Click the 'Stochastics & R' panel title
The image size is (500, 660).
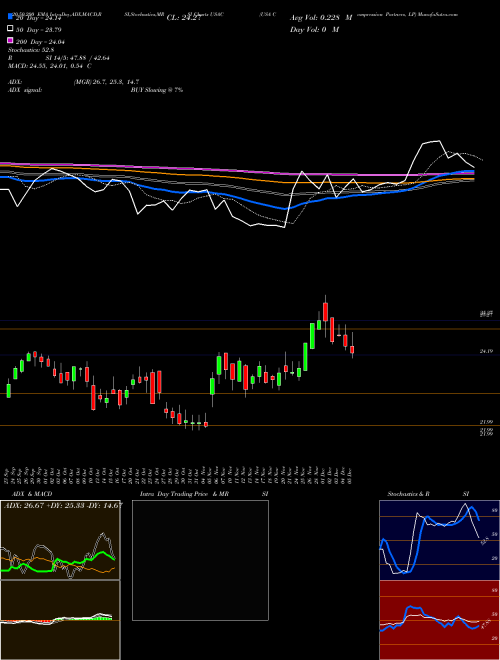pos(408,494)
